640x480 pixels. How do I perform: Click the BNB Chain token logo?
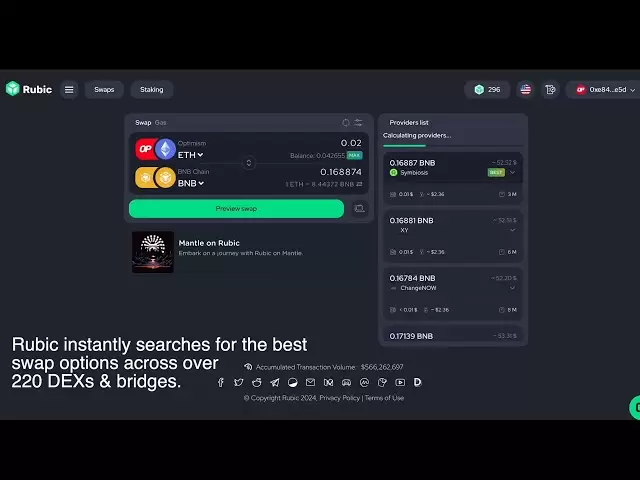(156, 178)
